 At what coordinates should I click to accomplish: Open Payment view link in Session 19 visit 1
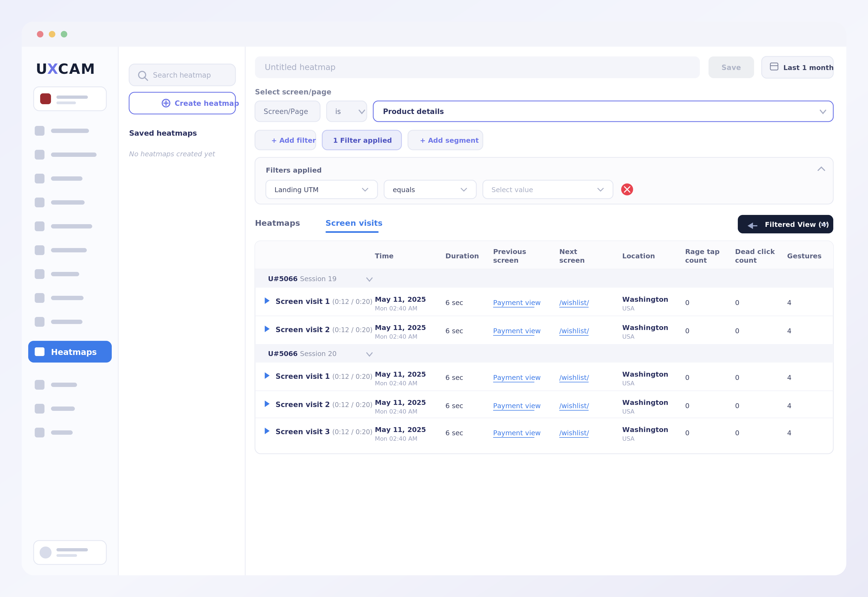pos(517,303)
